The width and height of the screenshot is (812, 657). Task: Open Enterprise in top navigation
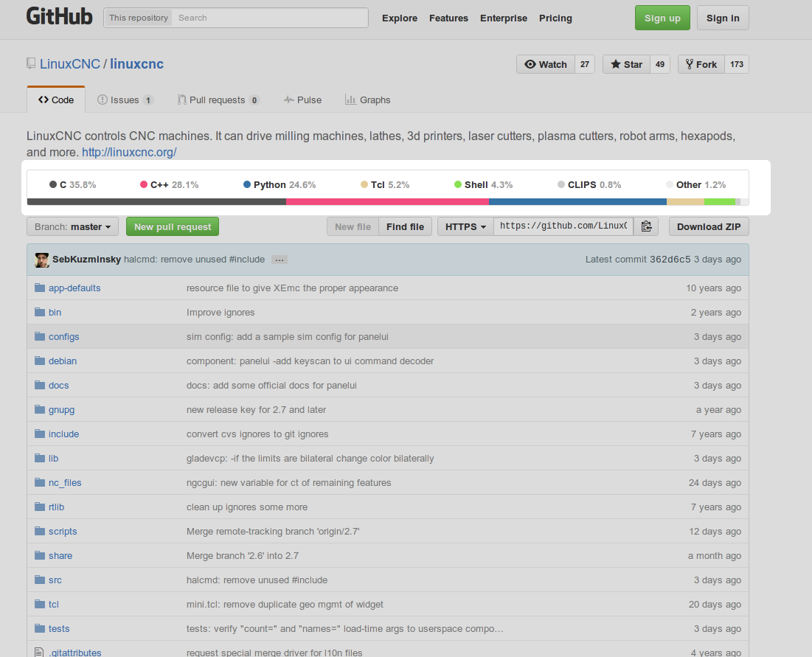coord(504,18)
